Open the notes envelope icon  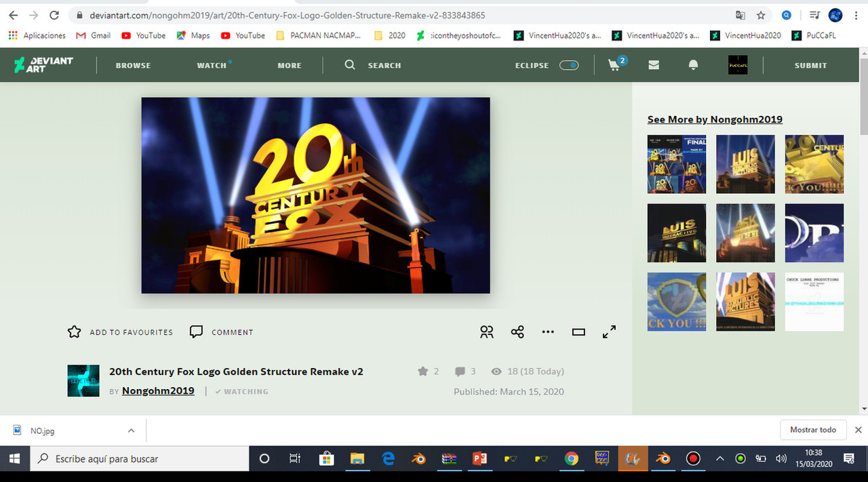pos(654,65)
